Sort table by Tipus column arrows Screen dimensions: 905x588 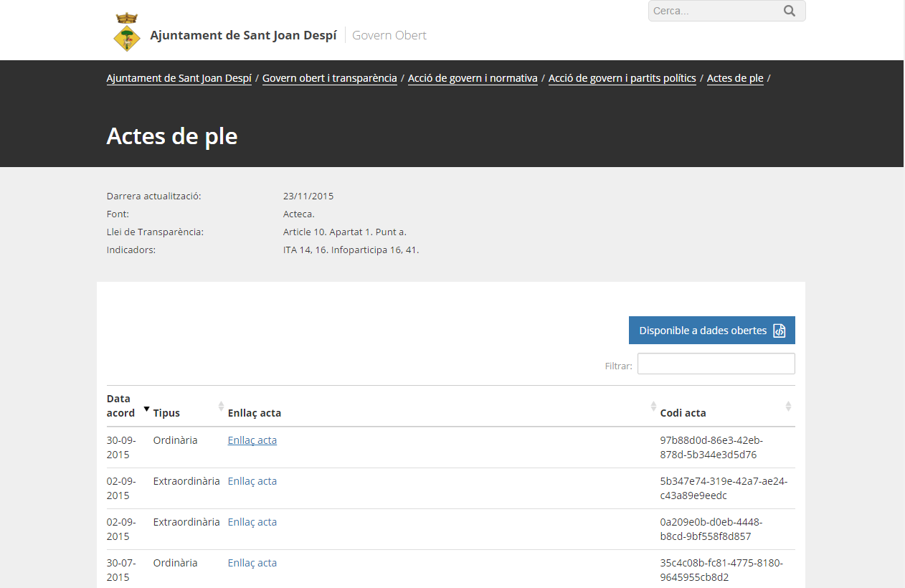pyautogui.click(x=221, y=407)
